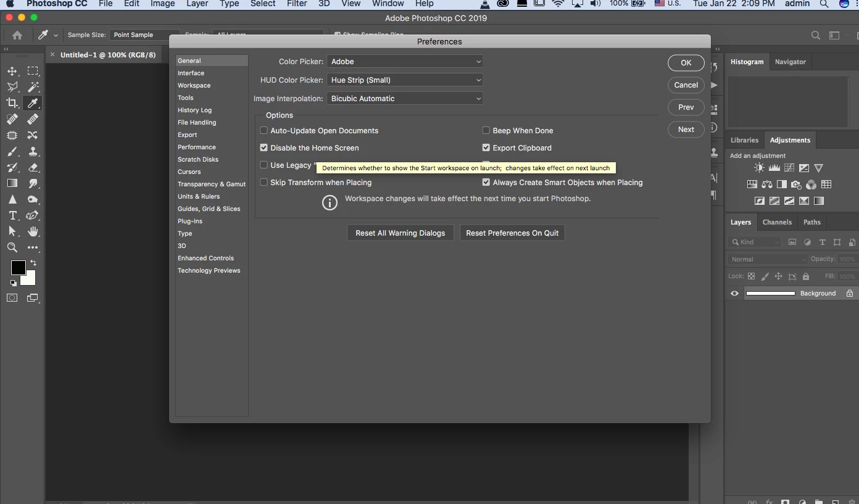Uncheck Export Clipboard
Screen dimensions: 859x504
[x=486, y=147]
